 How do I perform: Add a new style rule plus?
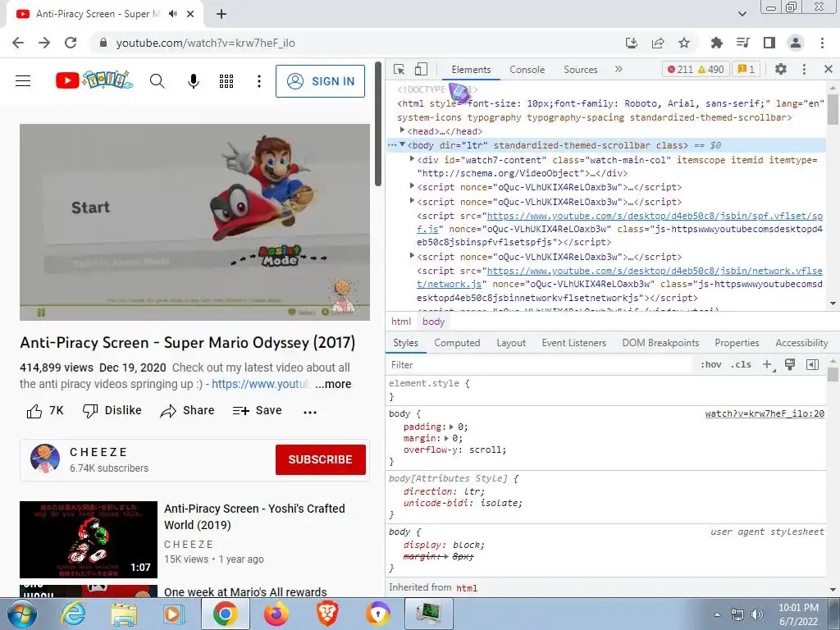point(768,365)
